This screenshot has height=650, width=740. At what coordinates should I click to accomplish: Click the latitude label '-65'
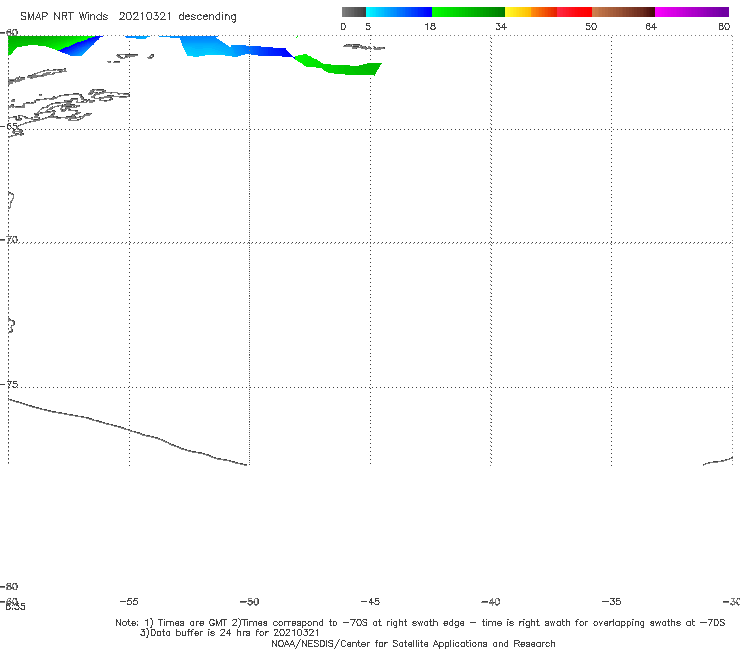(9, 126)
